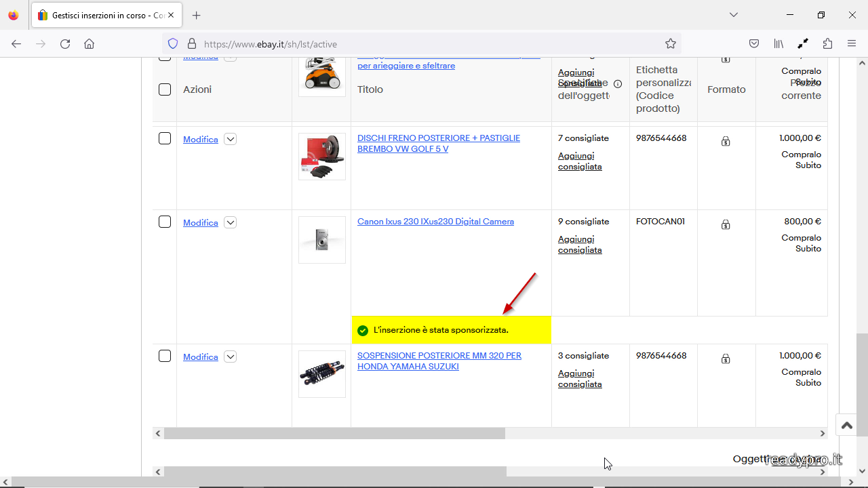Viewport: 868px width, 488px height.
Task: Expand actions dropdown for DISCHI FRENO row
Action: 231,140
